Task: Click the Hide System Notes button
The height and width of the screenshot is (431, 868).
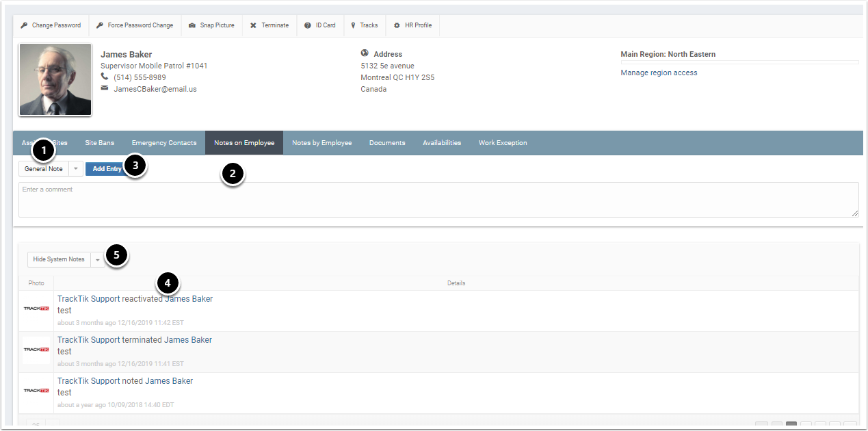Action: point(59,259)
